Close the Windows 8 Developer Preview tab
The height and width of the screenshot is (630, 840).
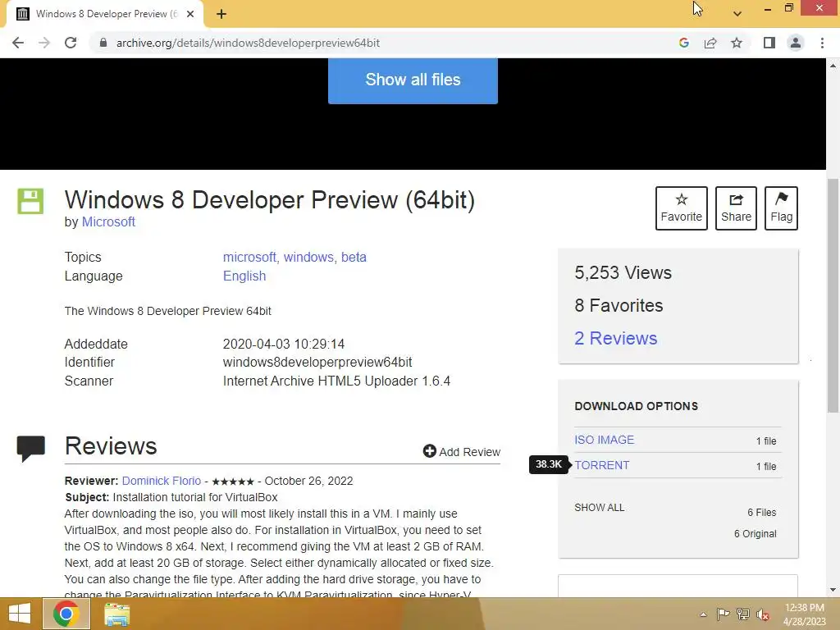pos(190,15)
